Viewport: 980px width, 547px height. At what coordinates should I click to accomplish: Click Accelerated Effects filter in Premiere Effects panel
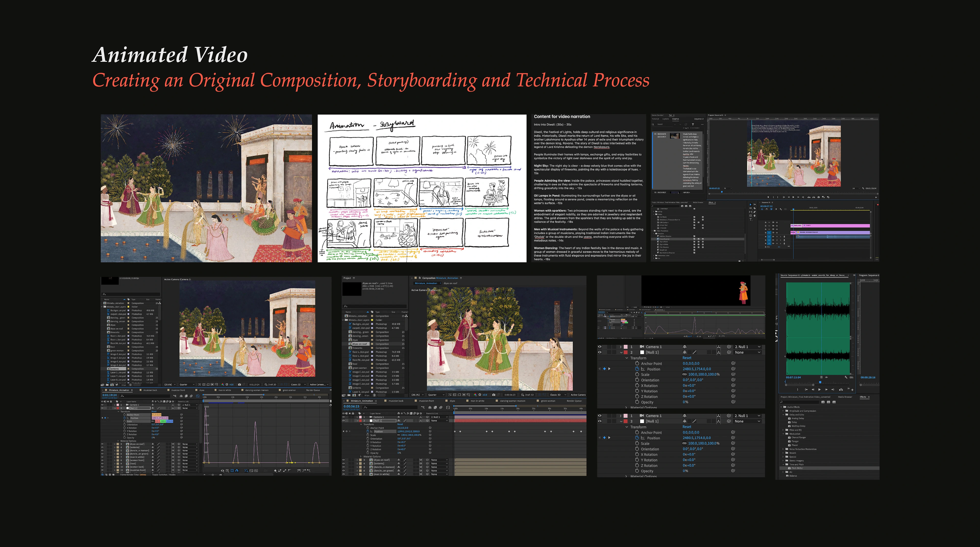pos(823,402)
